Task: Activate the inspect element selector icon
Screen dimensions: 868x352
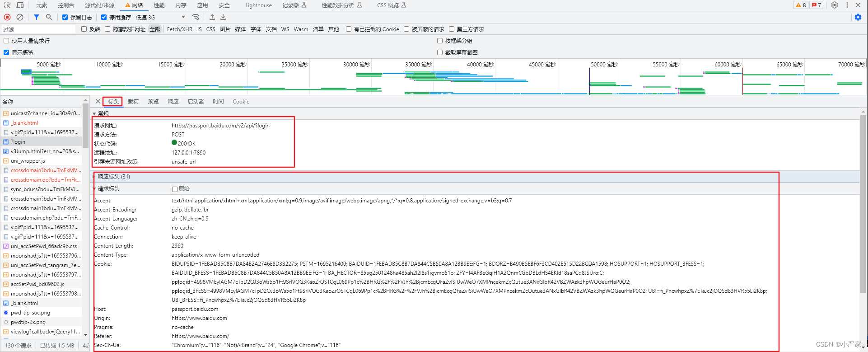Action: pos(7,5)
